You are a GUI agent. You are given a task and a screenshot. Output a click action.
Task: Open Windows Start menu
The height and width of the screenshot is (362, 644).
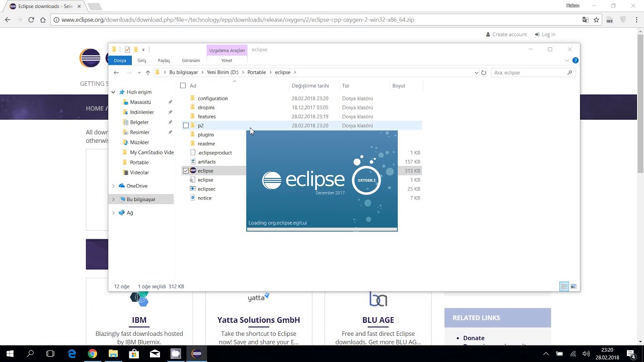[10, 354]
